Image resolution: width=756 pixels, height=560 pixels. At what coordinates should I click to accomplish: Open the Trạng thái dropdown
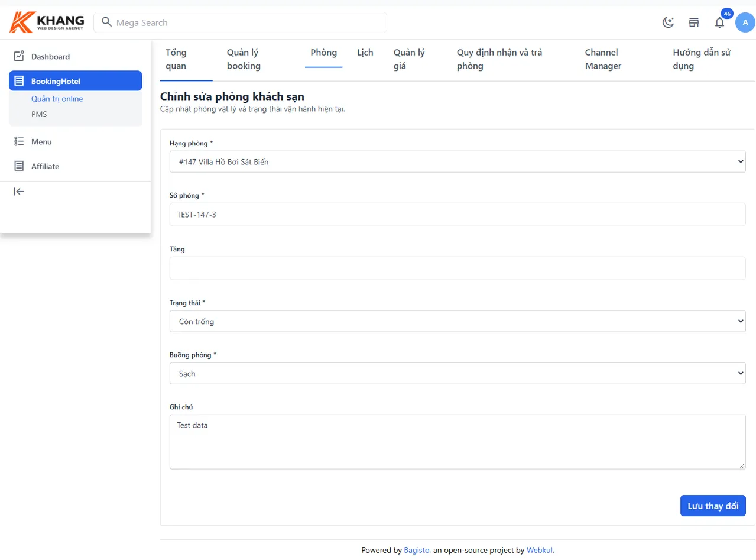tap(458, 321)
